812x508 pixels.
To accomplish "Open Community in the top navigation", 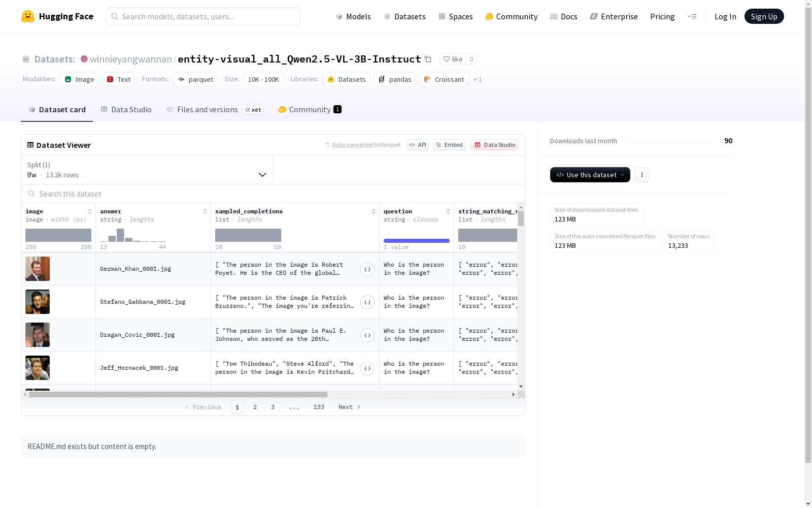I will point(512,16).
